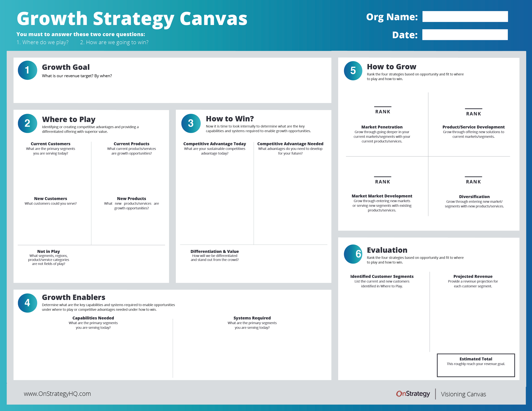Click the Projected Revenue label

[473, 276]
